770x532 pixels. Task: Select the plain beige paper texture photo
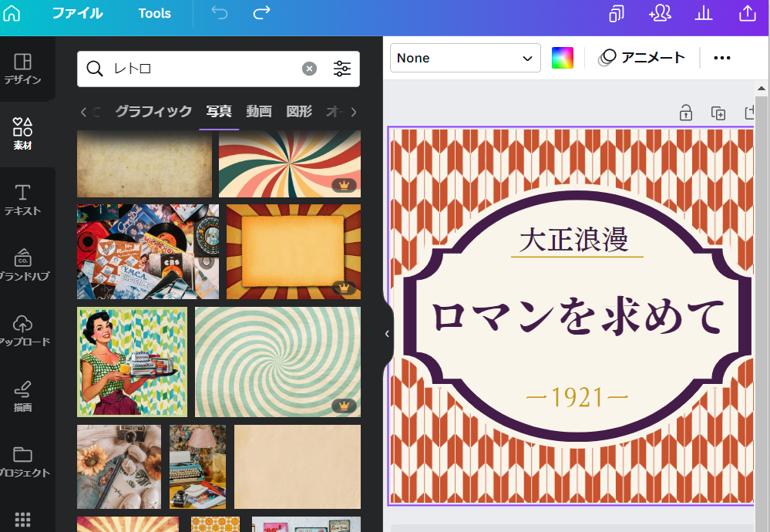(298, 466)
